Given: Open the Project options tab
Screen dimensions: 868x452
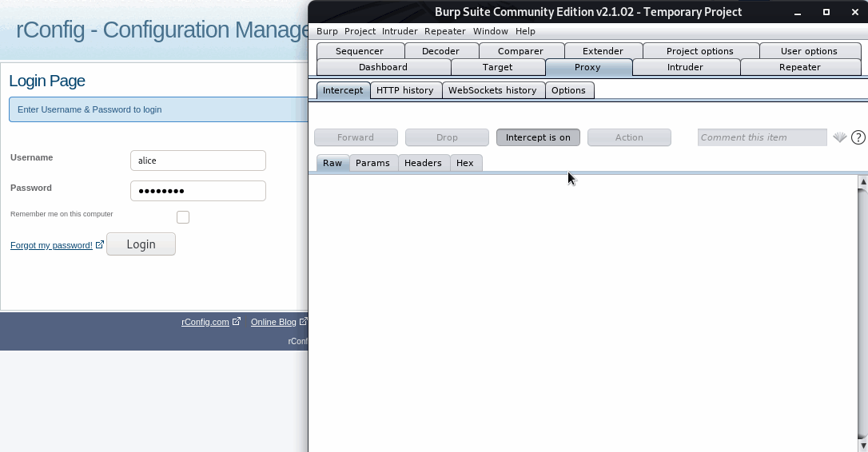Looking at the screenshot, I should click(x=699, y=51).
